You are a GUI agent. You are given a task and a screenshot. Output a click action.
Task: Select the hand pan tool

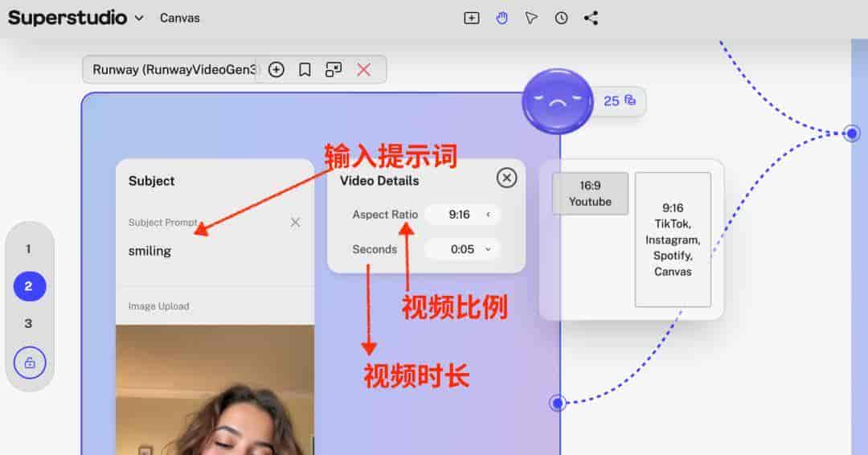coord(502,18)
